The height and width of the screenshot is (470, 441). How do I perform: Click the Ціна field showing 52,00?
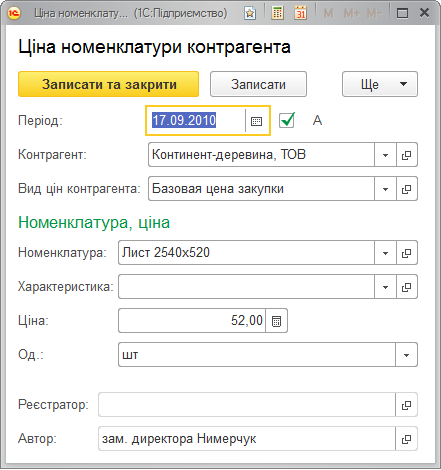pyautogui.click(x=192, y=321)
